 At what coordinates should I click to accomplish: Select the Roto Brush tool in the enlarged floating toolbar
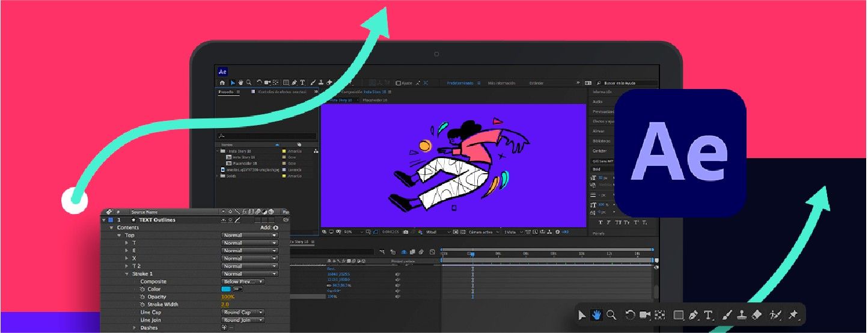[775, 314]
